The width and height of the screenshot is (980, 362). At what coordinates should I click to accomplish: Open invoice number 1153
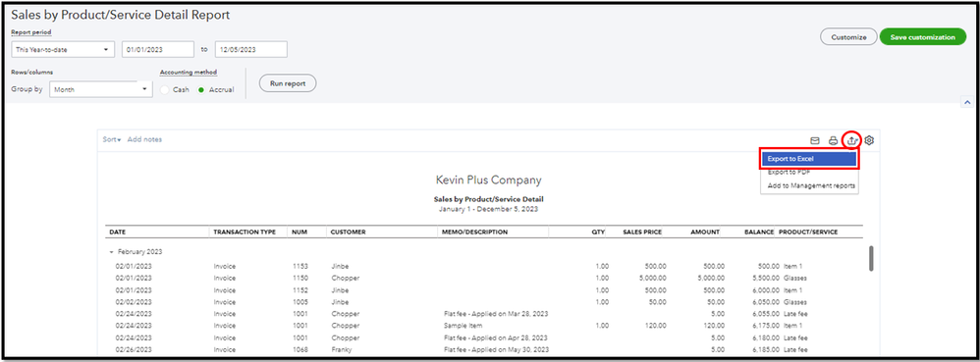coord(300,267)
